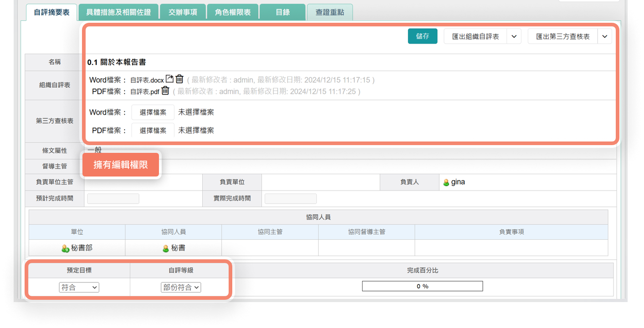The height and width of the screenshot is (328, 644).
Task: Click the 匯出組織自評表 export button
Action: pos(475,36)
